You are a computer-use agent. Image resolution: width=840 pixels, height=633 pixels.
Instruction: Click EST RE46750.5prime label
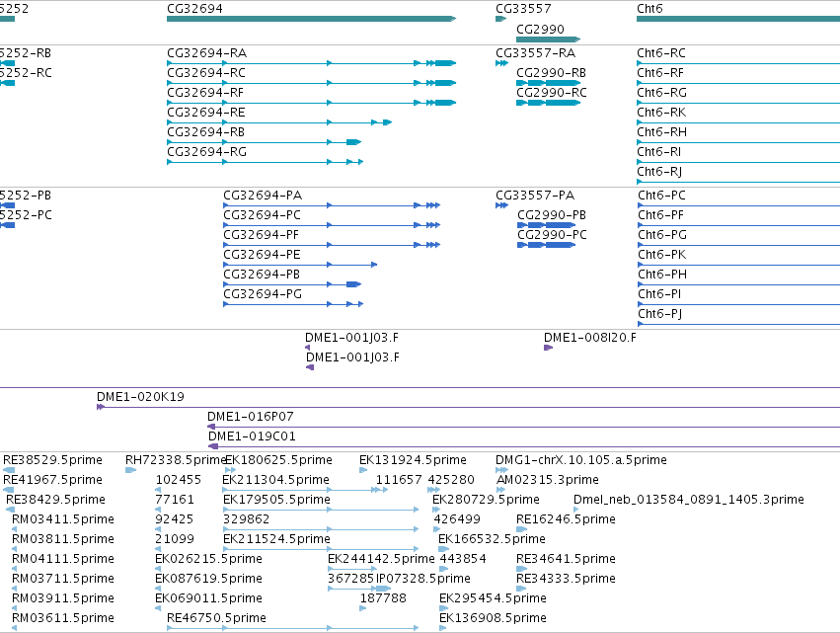click(216, 618)
